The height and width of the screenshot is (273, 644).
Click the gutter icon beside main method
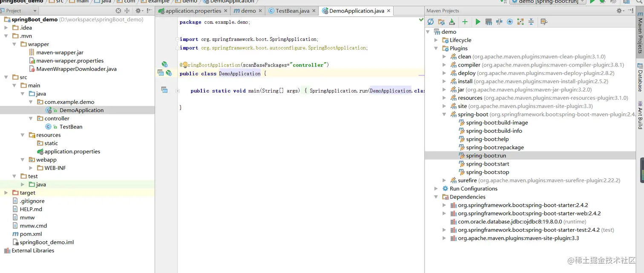click(x=164, y=90)
